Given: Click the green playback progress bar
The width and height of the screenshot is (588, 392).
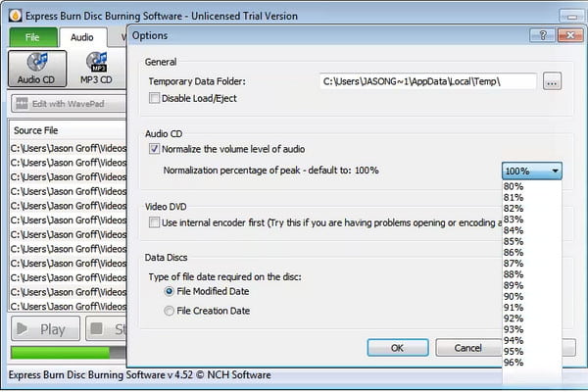Looking at the screenshot, I should click(x=60, y=353).
